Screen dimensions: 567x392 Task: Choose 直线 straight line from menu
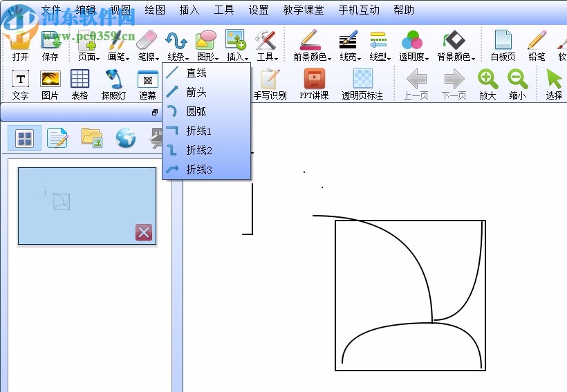tap(207, 73)
